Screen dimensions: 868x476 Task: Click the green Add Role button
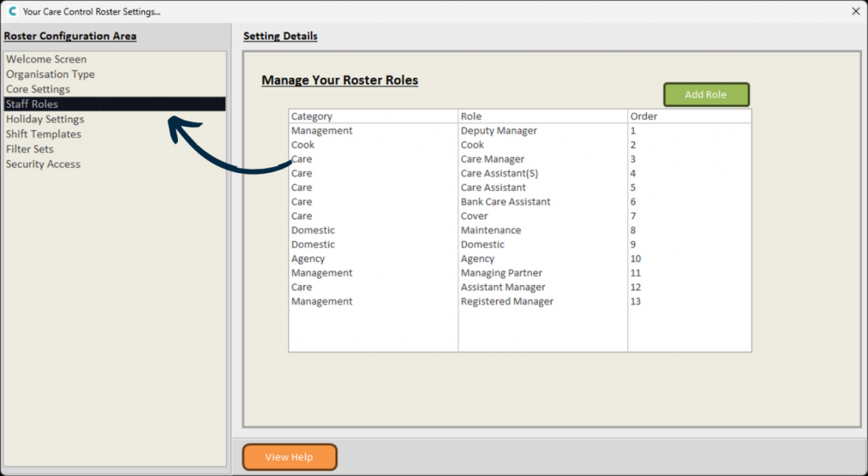(706, 95)
